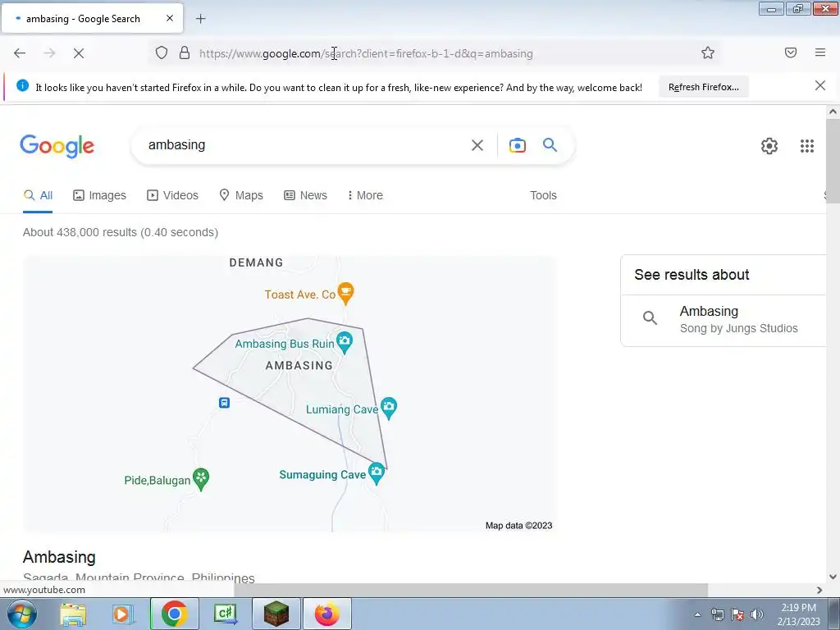Switch to the Videos tab

click(x=172, y=195)
